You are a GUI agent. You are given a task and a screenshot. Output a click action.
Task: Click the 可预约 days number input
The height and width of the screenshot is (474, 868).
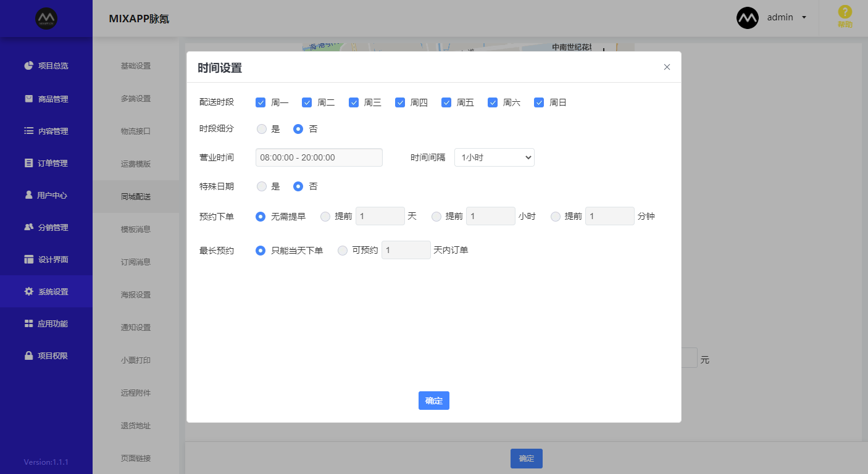click(x=406, y=250)
